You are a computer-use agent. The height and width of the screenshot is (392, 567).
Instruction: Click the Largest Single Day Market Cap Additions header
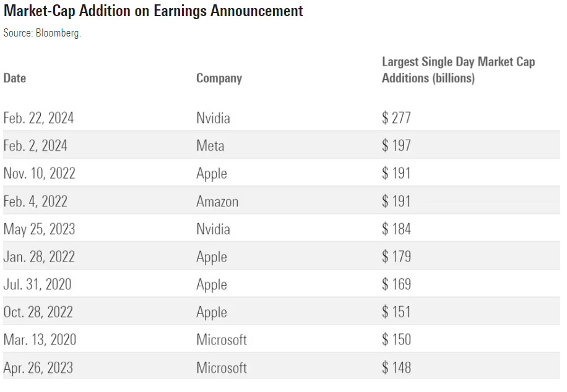point(458,70)
